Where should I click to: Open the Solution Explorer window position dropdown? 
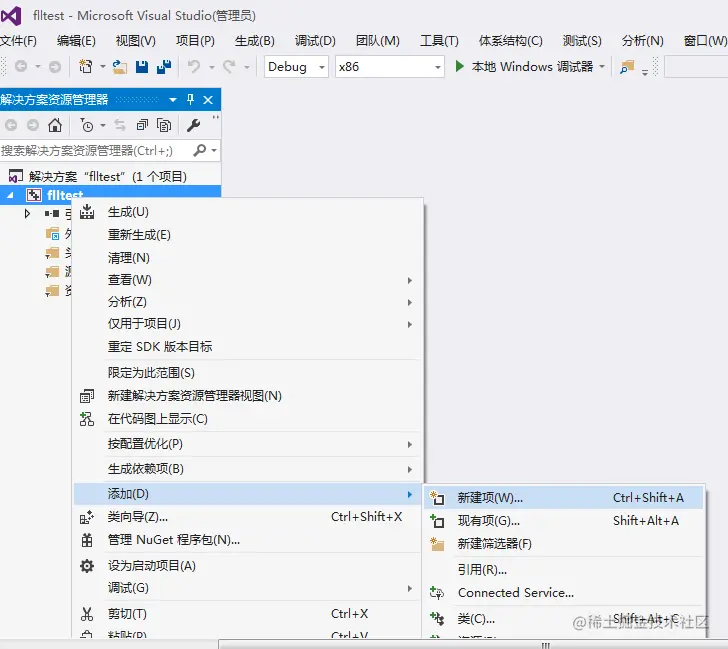click(x=173, y=100)
